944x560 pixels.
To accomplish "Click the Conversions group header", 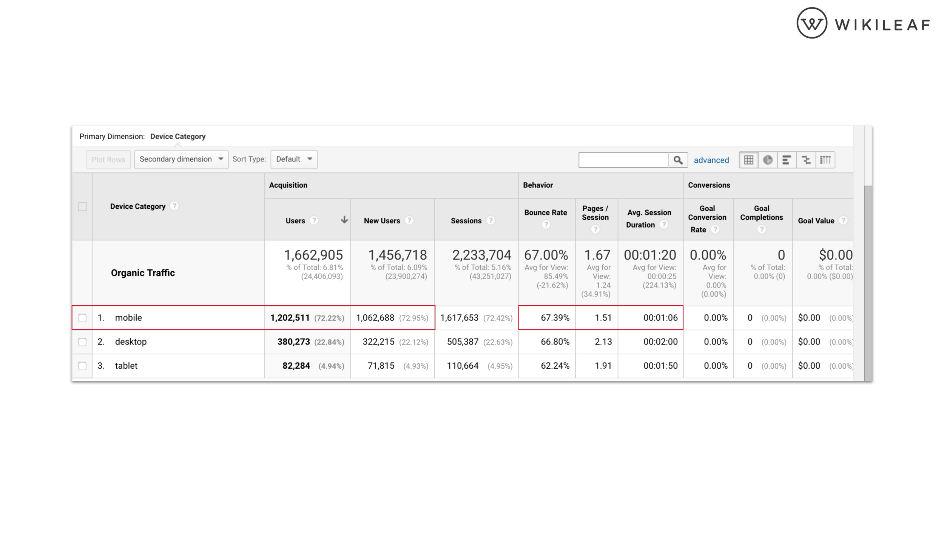I will click(x=709, y=185).
